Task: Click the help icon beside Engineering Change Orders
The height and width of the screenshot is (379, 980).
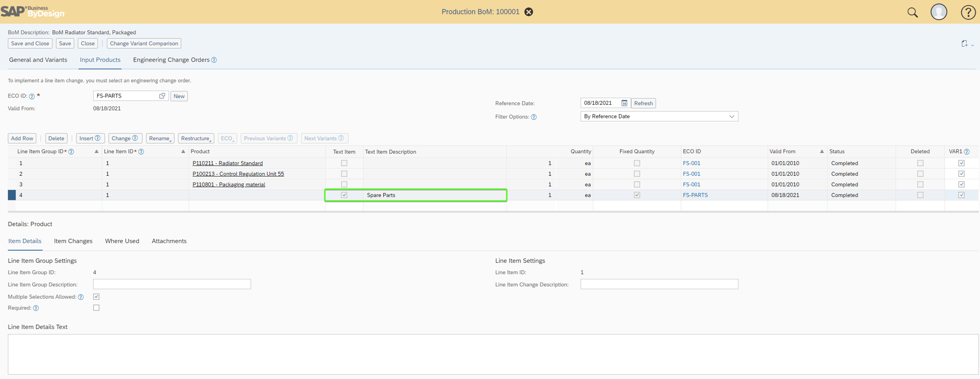Action: pos(214,60)
